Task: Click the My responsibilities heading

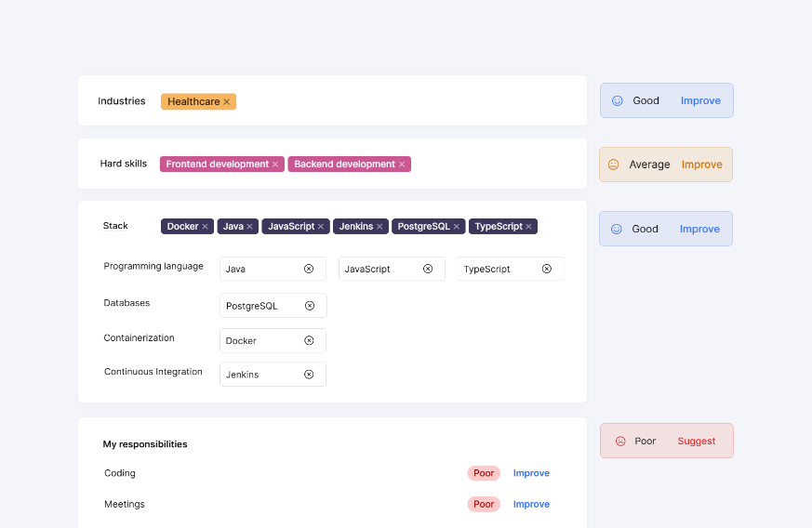Action: (x=145, y=444)
